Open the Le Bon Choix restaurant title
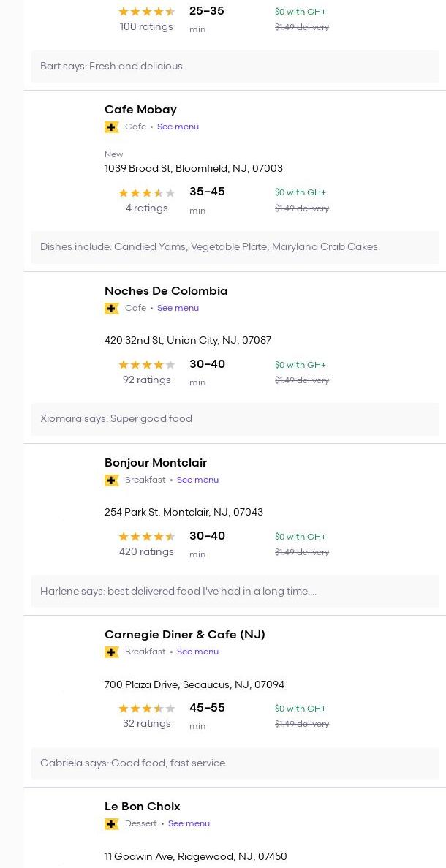Image resolution: width=446 pixels, height=868 pixels. [x=142, y=807]
